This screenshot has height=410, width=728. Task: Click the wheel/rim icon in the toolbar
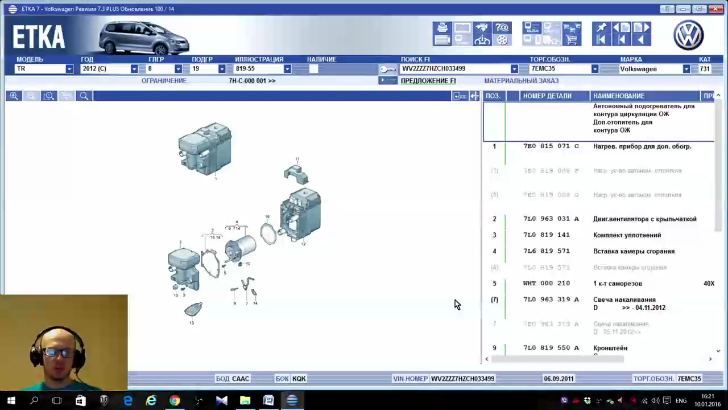pos(502,40)
